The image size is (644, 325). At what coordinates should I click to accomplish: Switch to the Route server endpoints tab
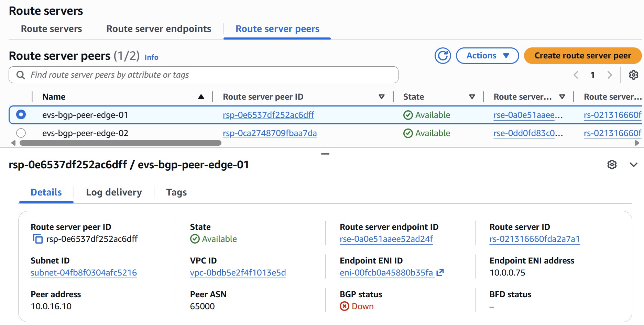159,29
